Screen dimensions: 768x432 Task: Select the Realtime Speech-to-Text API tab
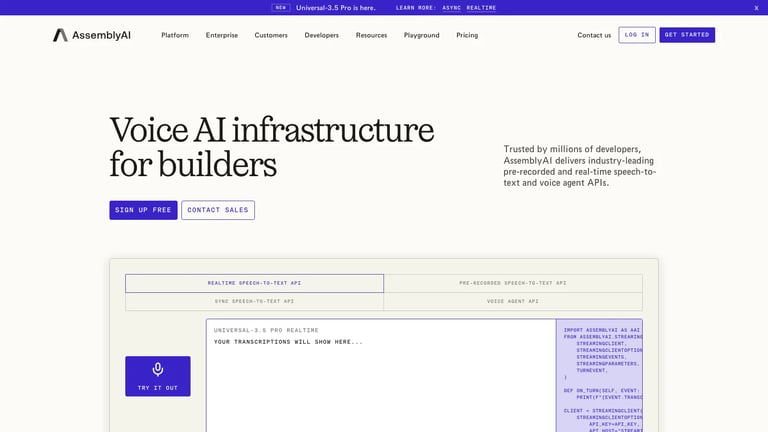[x=255, y=283]
